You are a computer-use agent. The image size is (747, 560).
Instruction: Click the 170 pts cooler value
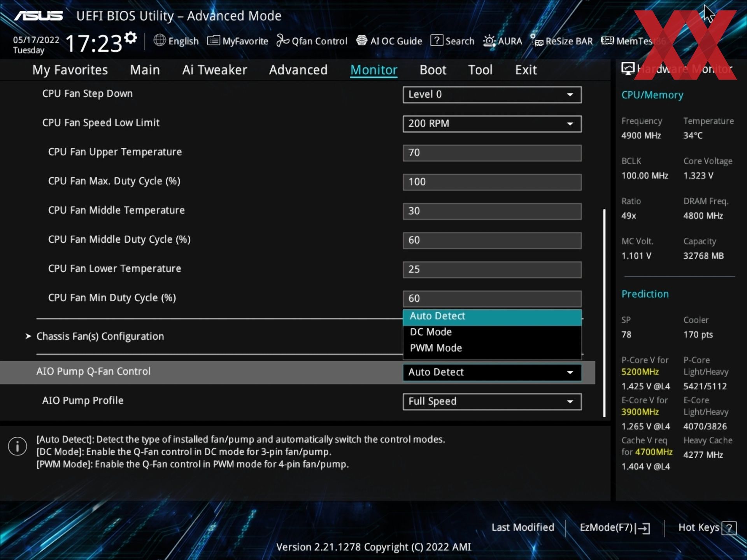(x=698, y=335)
